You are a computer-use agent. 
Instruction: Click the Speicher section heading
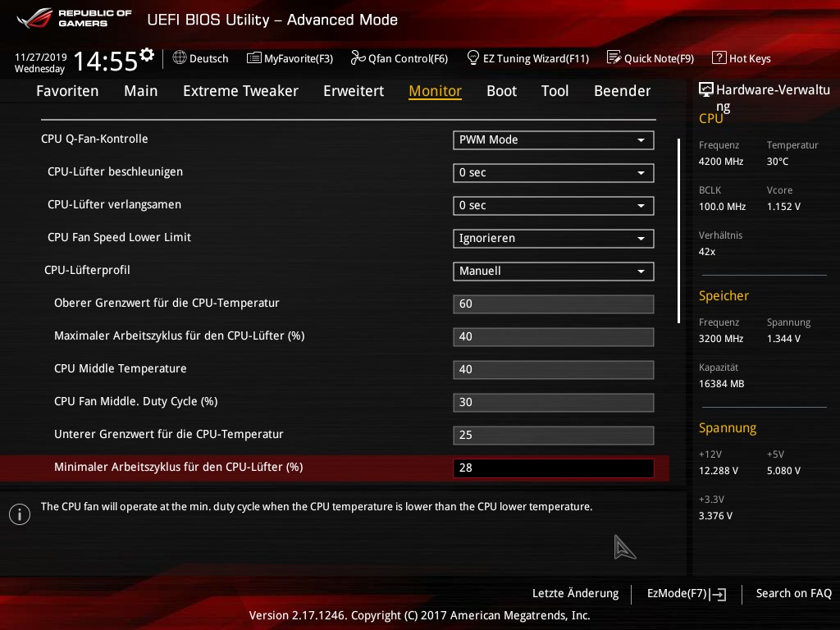[x=724, y=295]
